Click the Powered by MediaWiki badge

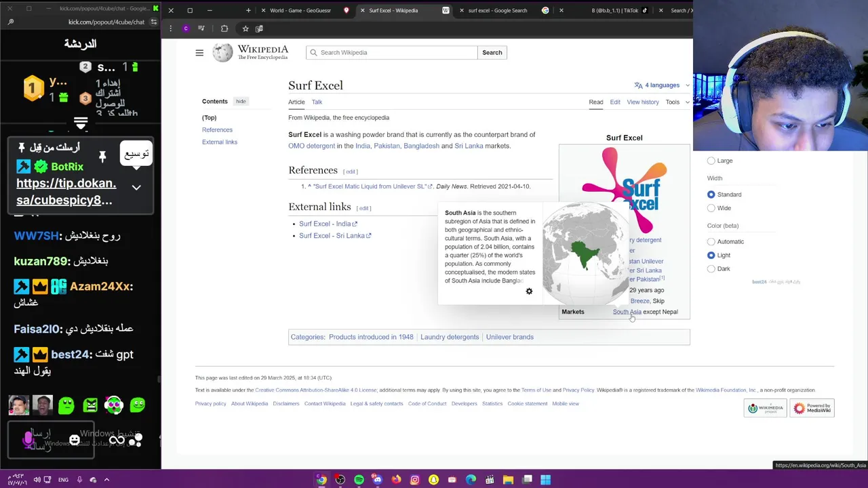(812, 408)
